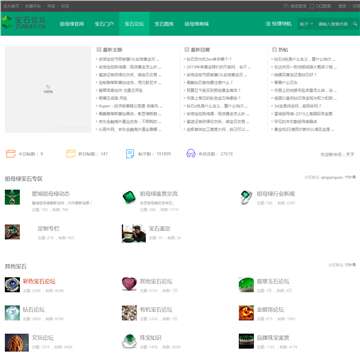The height and width of the screenshot is (360, 360).
Task: Click the 壁城祖母绿动态 pendant icon
Action: click(12, 197)
